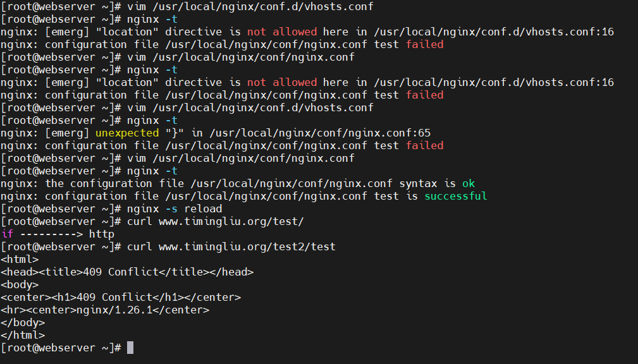This screenshot has height=364, width=638.
Task: Click the red 'failed' after 'unexpected' error
Action: click(424, 145)
